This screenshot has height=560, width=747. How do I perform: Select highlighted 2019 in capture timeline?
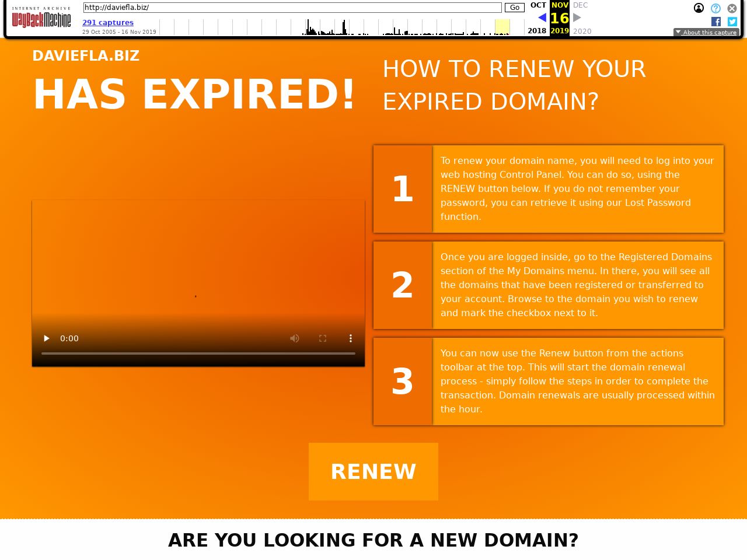pyautogui.click(x=502, y=27)
